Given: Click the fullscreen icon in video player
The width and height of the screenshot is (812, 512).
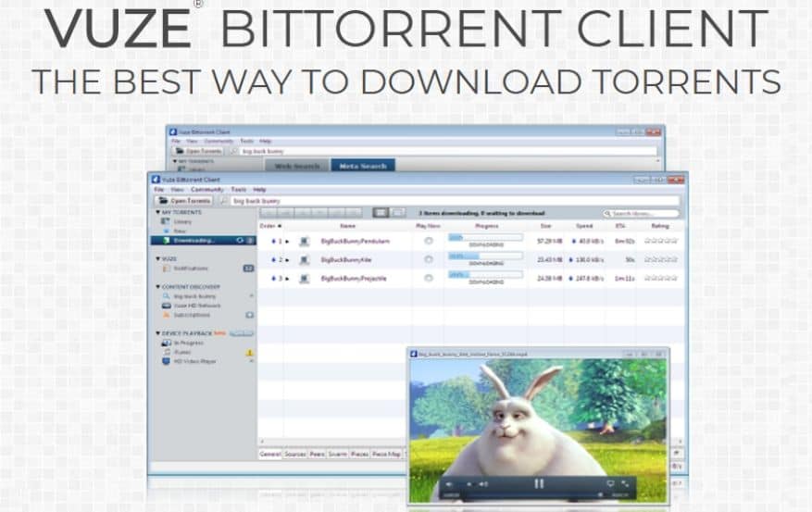Looking at the screenshot, I should tap(625, 483).
